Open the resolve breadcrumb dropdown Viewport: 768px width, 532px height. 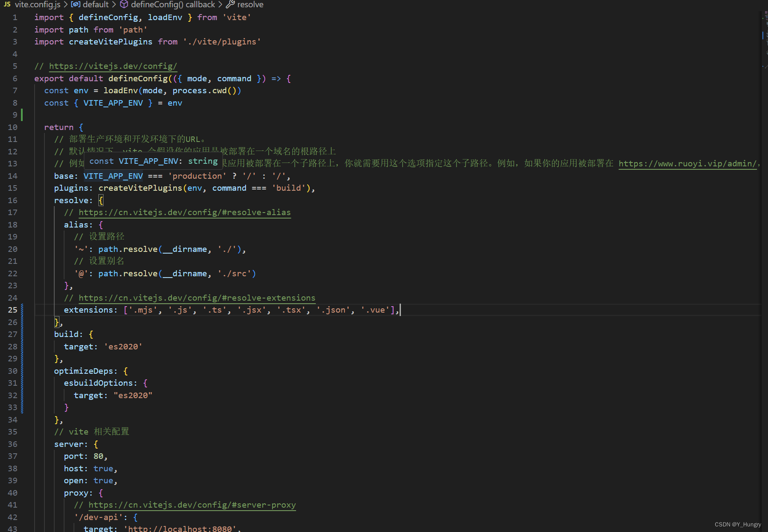(x=251, y=5)
